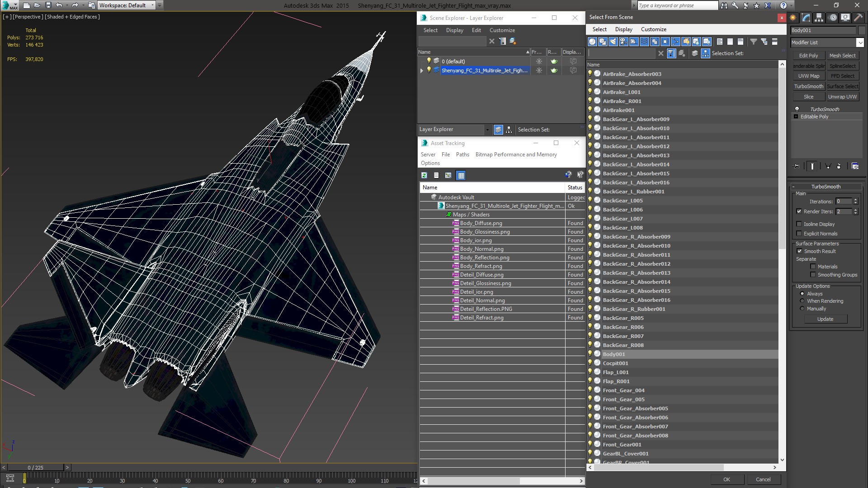Open the Motion panel tab
Viewport: 868px width, 488px height.
click(x=833, y=18)
